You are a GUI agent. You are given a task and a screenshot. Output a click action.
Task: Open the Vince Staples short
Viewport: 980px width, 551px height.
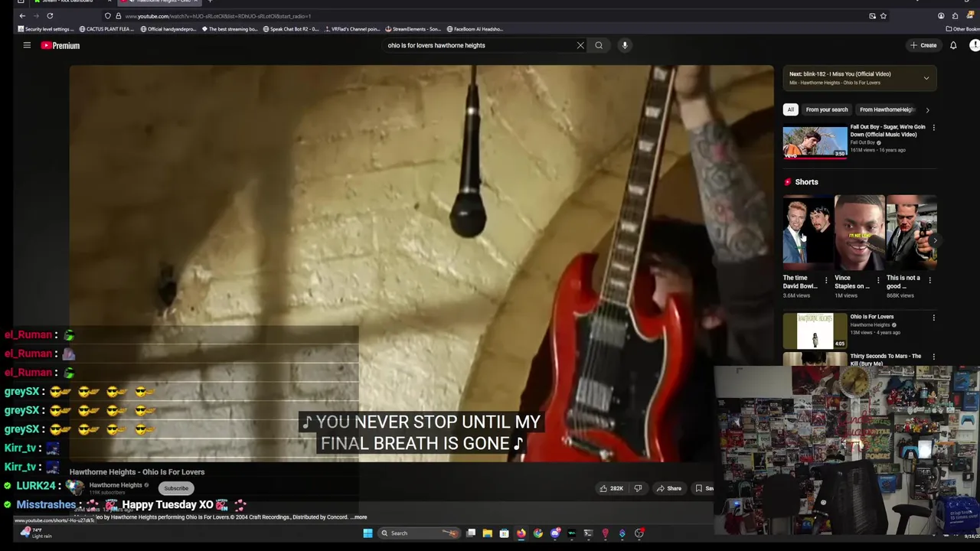click(859, 231)
